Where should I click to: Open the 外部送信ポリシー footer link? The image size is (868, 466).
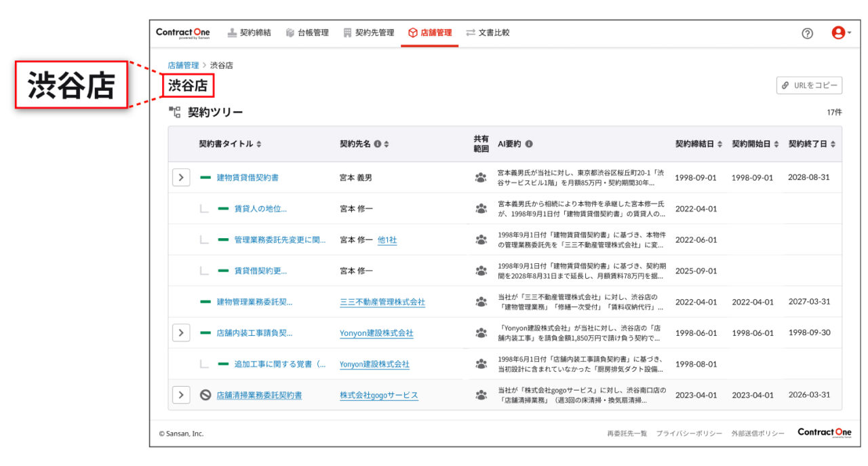click(x=757, y=433)
